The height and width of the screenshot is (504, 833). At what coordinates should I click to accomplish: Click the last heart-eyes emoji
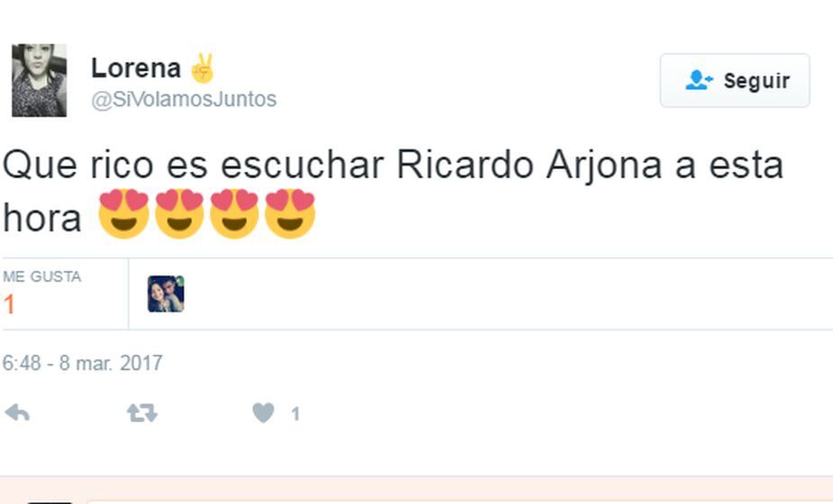click(x=290, y=213)
